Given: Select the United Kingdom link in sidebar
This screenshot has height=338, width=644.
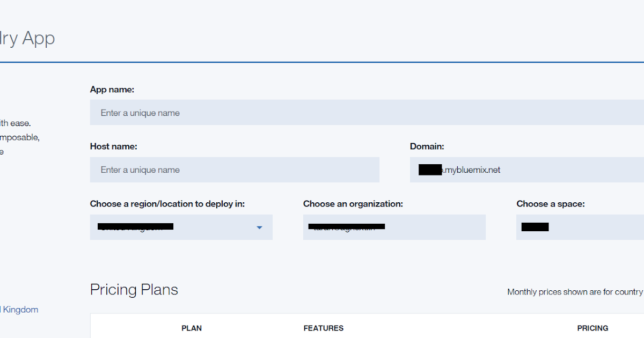Looking at the screenshot, I should tap(19, 310).
